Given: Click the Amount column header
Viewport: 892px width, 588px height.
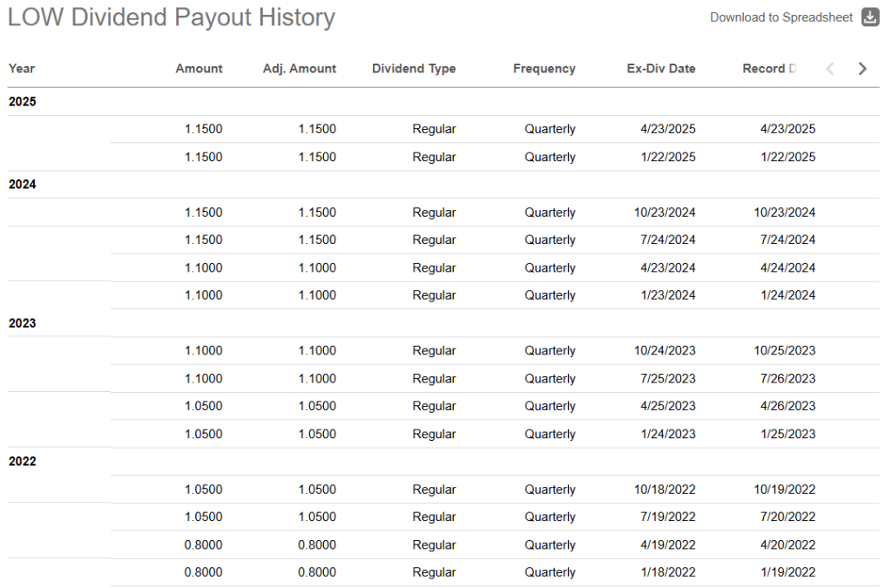Looking at the screenshot, I should click(199, 69).
